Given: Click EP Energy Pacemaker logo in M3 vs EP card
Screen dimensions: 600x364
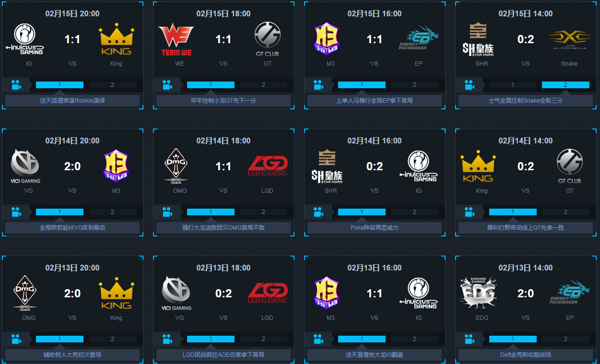Looking at the screenshot, I should (x=419, y=38).
